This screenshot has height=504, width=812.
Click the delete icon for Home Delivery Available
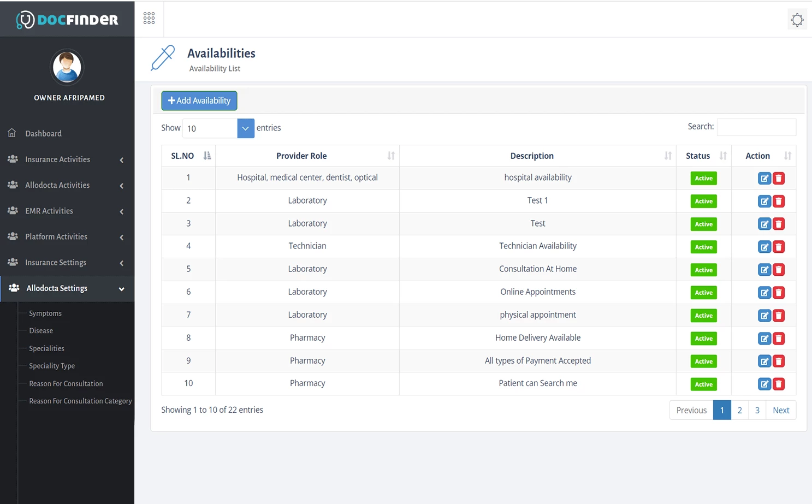(x=779, y=338)
